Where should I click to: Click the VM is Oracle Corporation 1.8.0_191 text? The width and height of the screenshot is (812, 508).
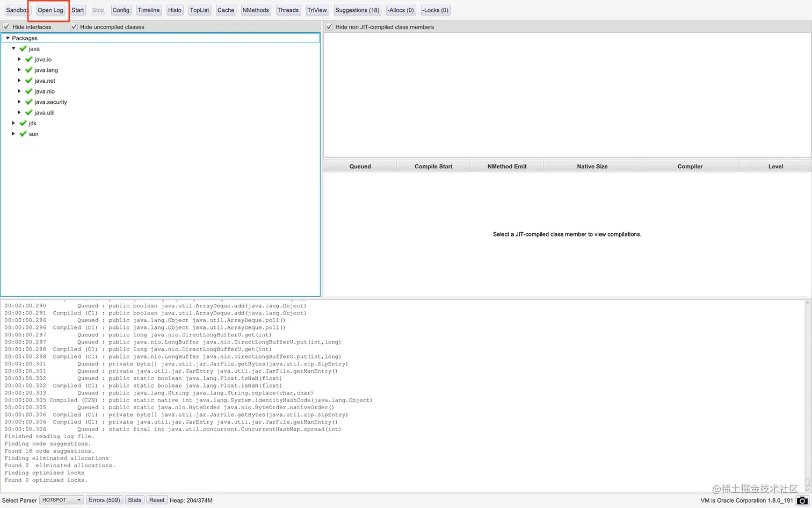pyautogui.click(x=746, y=500)
